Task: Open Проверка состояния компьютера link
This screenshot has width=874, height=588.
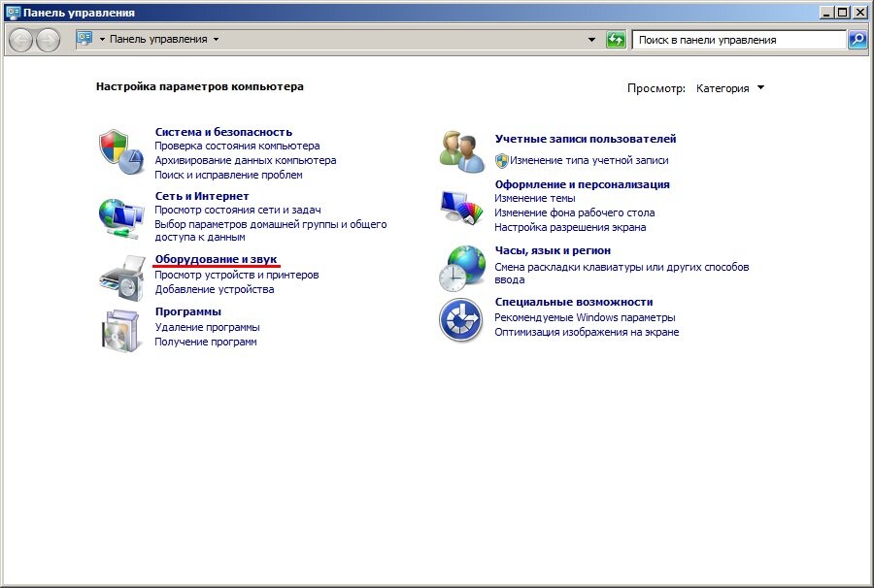Action: [x=237, y=146]
